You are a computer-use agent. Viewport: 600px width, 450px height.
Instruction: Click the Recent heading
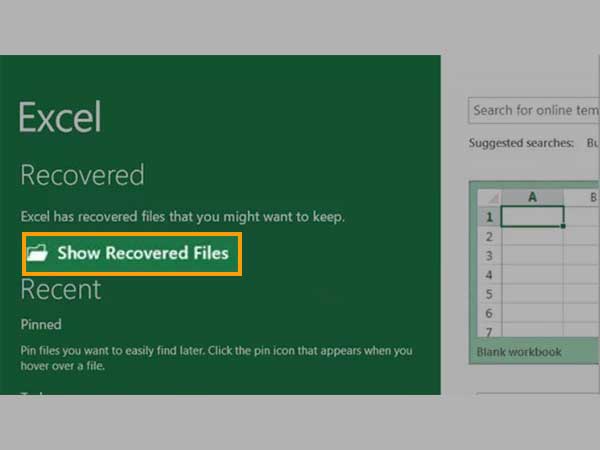coord(61,290)
